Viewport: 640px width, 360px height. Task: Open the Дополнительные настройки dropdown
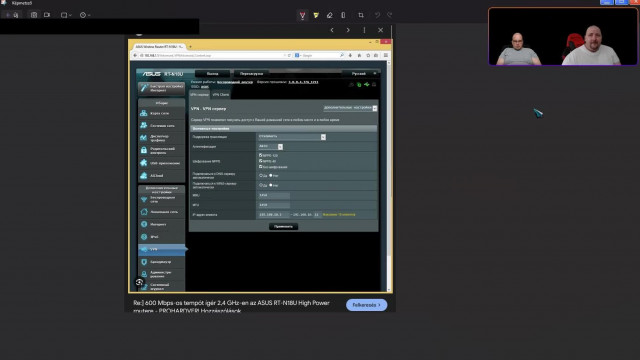(x=350, y=108)
